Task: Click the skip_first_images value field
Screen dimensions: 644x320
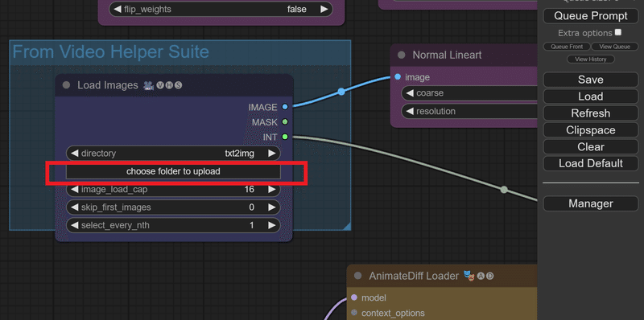Action: click(x=173, y=207)
